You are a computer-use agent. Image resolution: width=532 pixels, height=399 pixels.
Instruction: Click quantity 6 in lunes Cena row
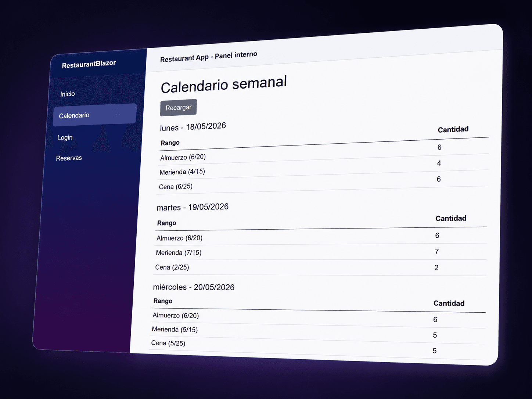point(439,179)
